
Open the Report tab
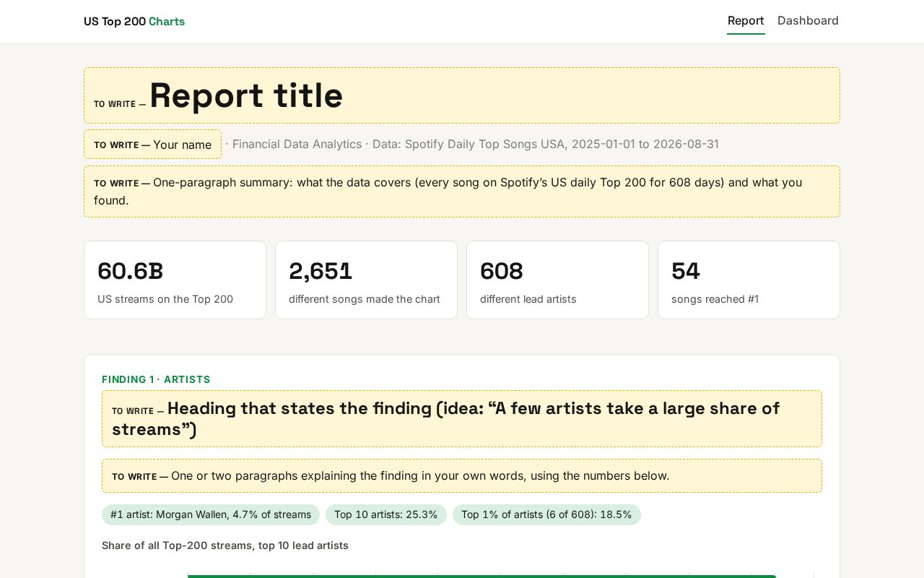coord(746,21)
